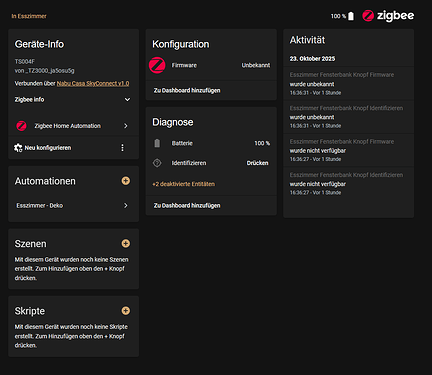Click the Automationen card heading

(x=45, y=181)
